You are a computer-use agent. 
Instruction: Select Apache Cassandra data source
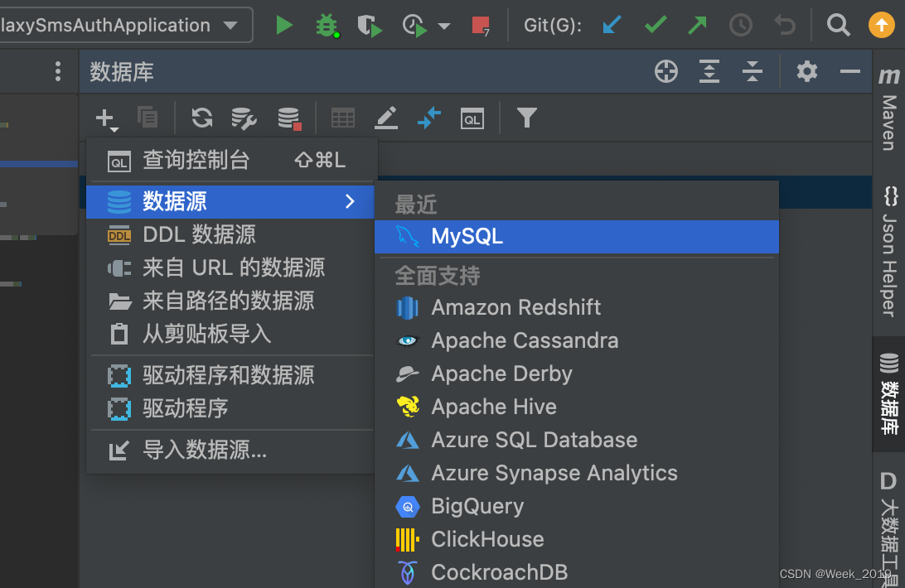pos(577,340)
